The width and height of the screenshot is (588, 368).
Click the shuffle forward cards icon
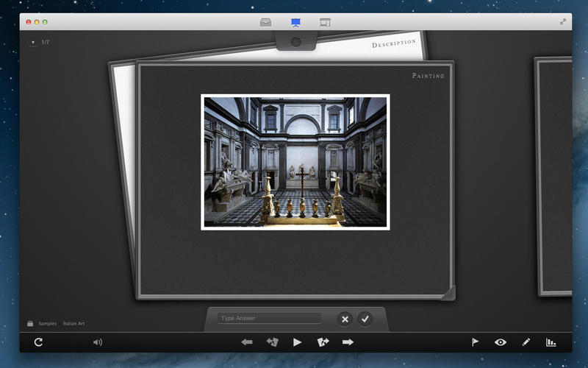323,342
